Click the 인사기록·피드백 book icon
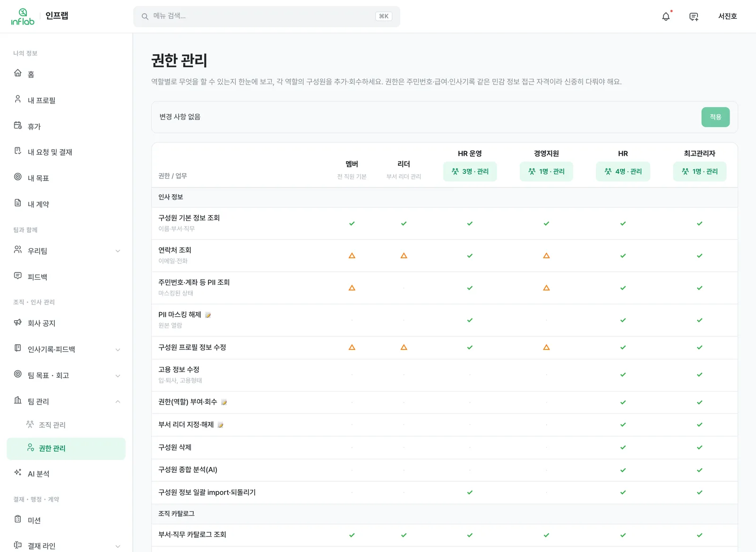Viewport: 756px width, 552px height. pos(18,348)
